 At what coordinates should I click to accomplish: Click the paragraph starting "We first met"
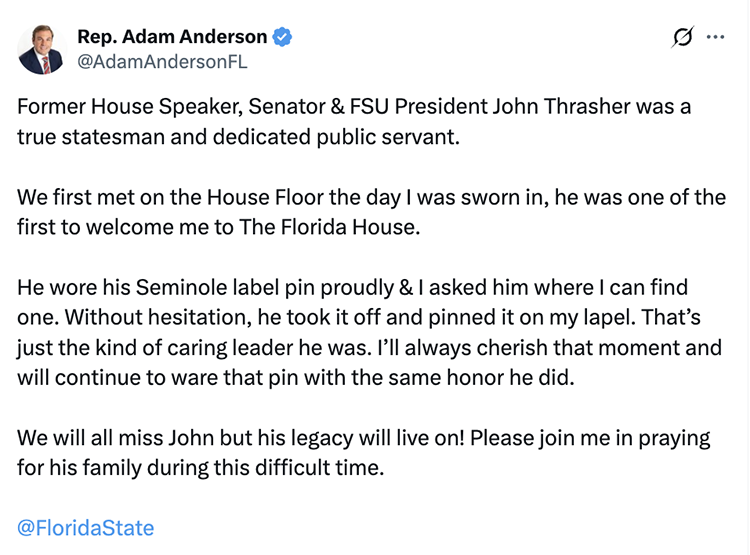coord(371,211)
